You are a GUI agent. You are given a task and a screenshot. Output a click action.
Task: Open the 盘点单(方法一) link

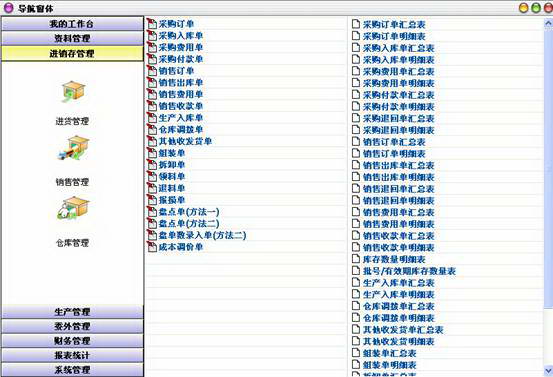pos(189,212)
